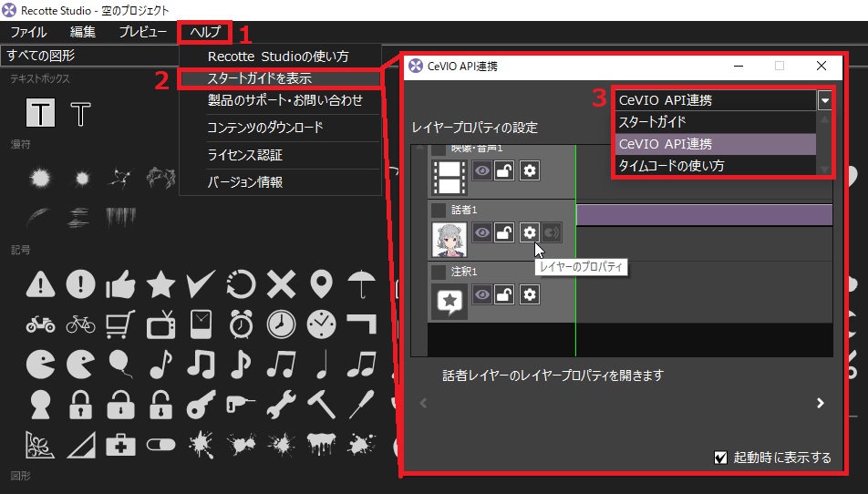The image size is (868, 494).
Task: Select the wrench symbol
Action: click(x=281, y=405)
